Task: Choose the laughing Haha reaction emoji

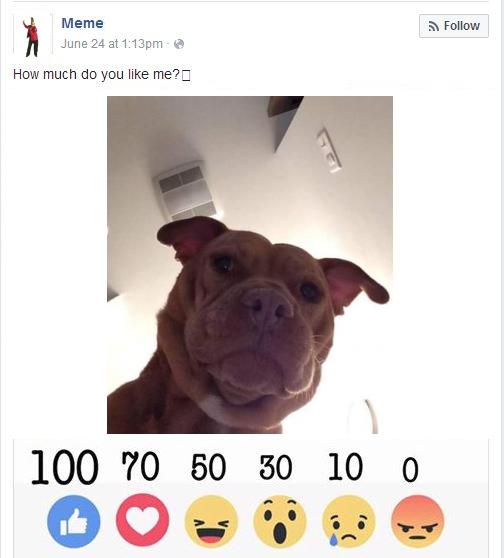Action: coord(211,521)
